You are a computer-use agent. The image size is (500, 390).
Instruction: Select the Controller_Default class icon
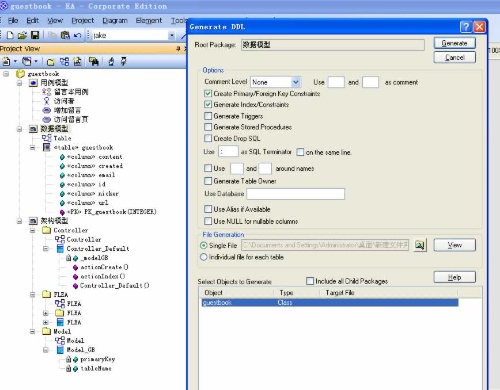pos(60,248)
